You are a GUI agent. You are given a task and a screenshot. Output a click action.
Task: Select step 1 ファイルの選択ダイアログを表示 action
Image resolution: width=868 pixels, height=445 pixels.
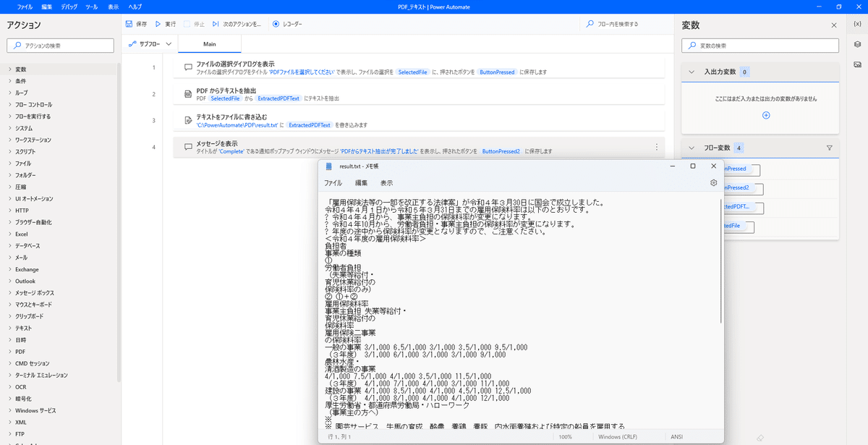[420, 68]
